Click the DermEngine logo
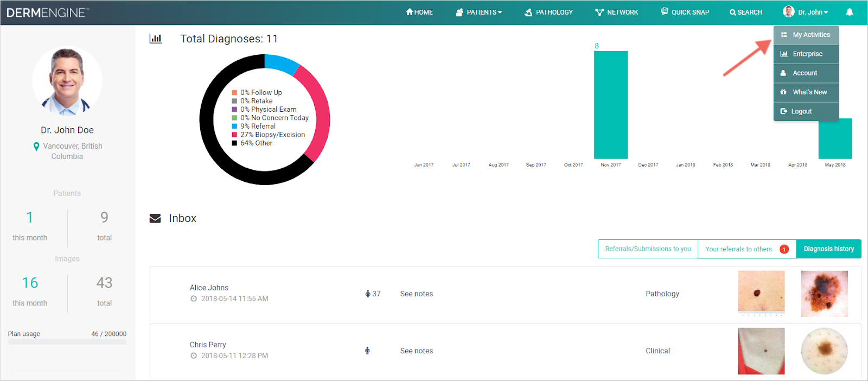The image size is (868, 381). click(48, 12)
